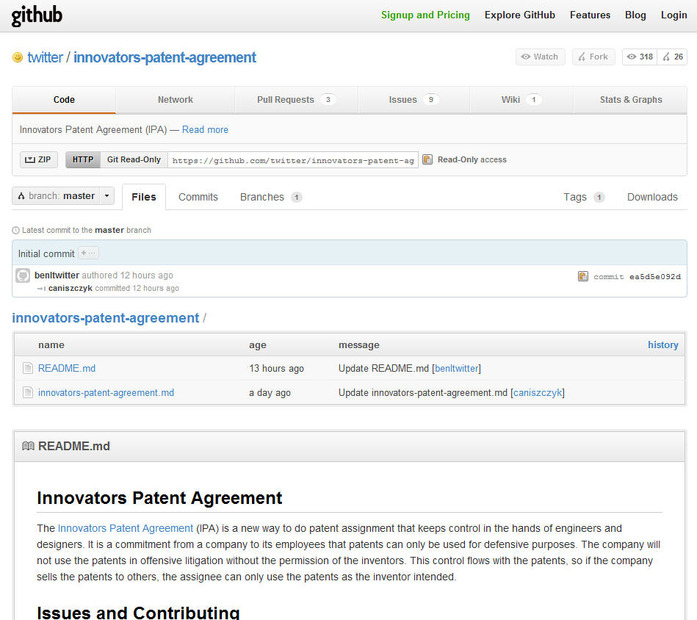Click benltwitter's avatar thumbnail
The height and width of the screenshot is (620, 697).
(23, 276)
